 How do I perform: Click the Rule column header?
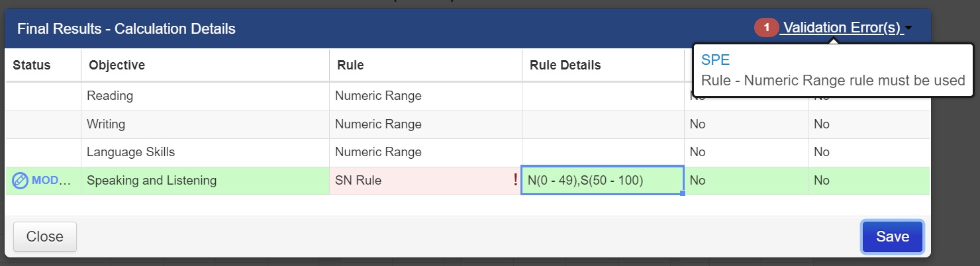coord(350,65)
